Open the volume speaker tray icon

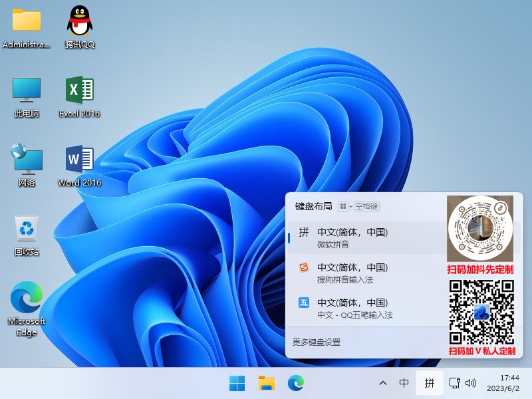point(471,383)
